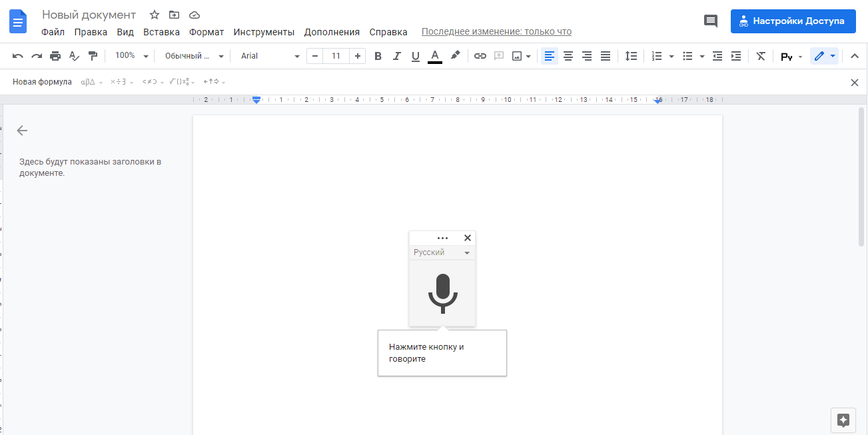This screenshot has width=868, height=435.
Task: Toggle underline formatting
Action: [x=416, y=56]
